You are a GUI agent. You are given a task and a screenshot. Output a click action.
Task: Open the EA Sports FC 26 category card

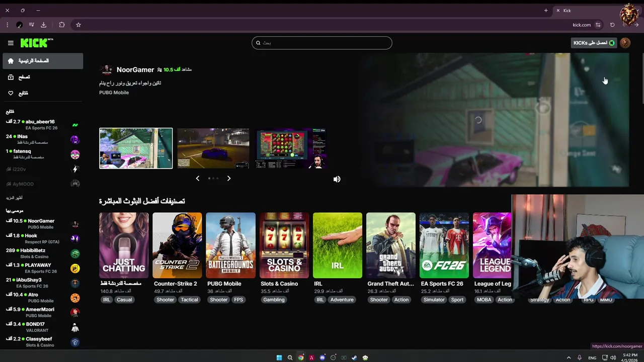point(444,245)
